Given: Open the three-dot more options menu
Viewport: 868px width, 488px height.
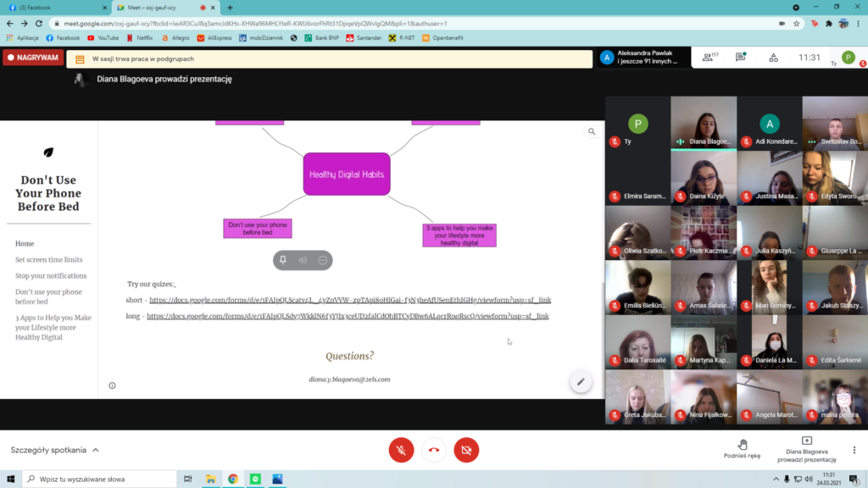Looking at the screenshot, I should tap(854, 450).
